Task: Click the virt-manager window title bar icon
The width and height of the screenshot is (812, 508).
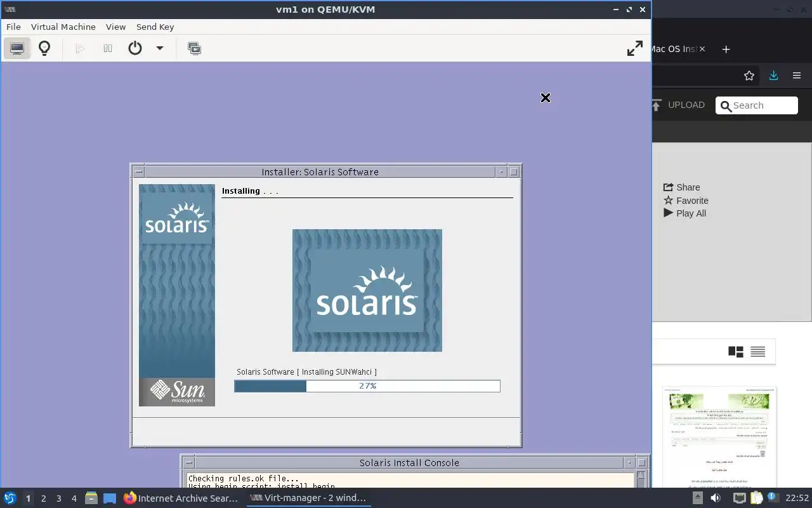Action: [10, 10]
